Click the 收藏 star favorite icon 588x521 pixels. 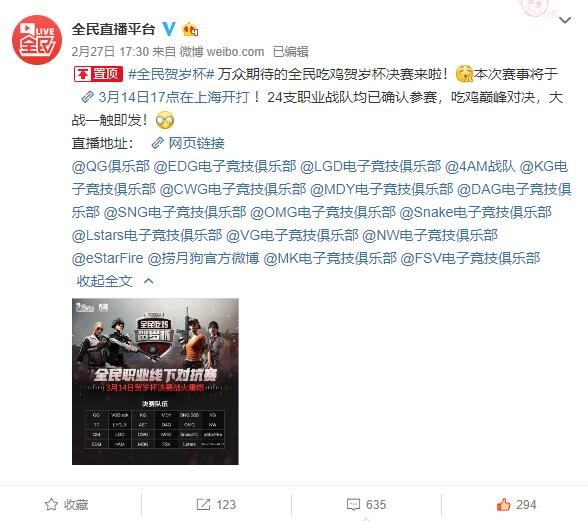[51, 504]
